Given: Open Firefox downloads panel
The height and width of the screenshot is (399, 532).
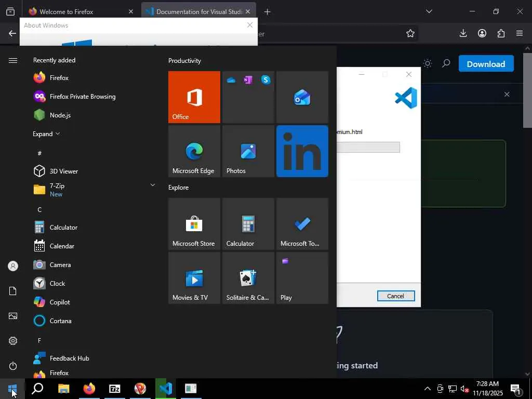Looking at the screenshot, I should pos(463,33).
